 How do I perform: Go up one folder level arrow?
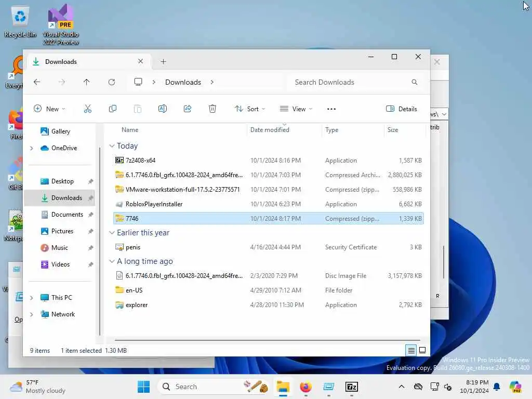point(87,82)
